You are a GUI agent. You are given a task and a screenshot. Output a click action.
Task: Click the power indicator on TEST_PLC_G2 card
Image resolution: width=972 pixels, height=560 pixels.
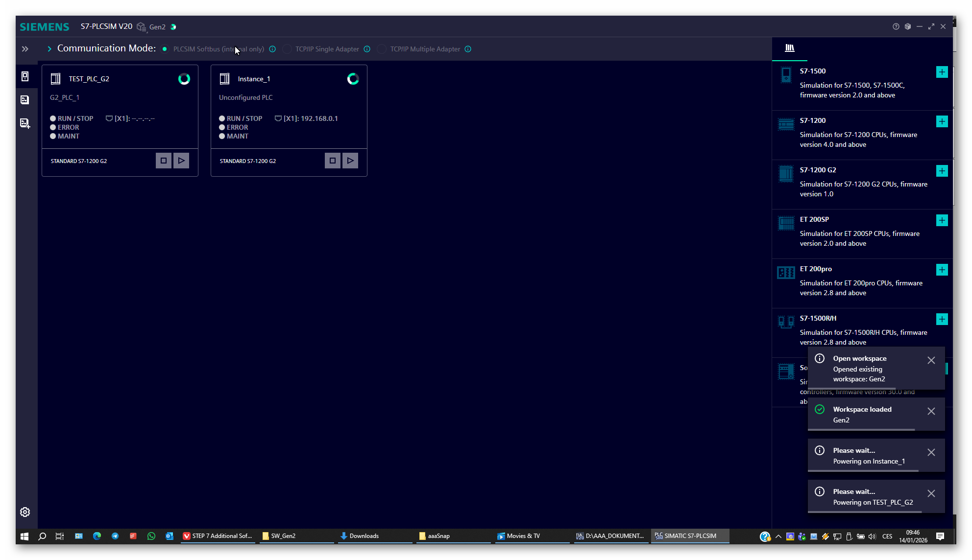pos(184,79)
